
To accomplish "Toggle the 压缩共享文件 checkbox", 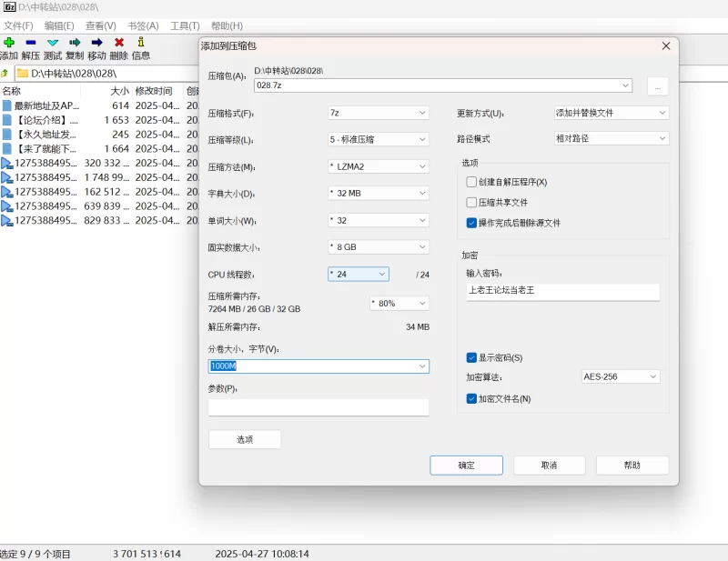I will point(471,203).
